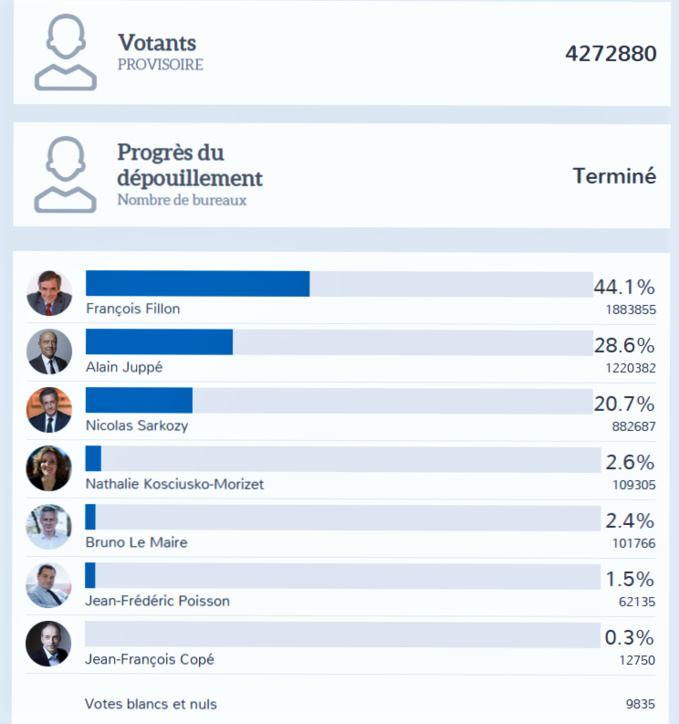Image resolution: width=679 pixels, height=724 pixels.
Task: Select the François Fillon name label
Action: click(133, 309)
